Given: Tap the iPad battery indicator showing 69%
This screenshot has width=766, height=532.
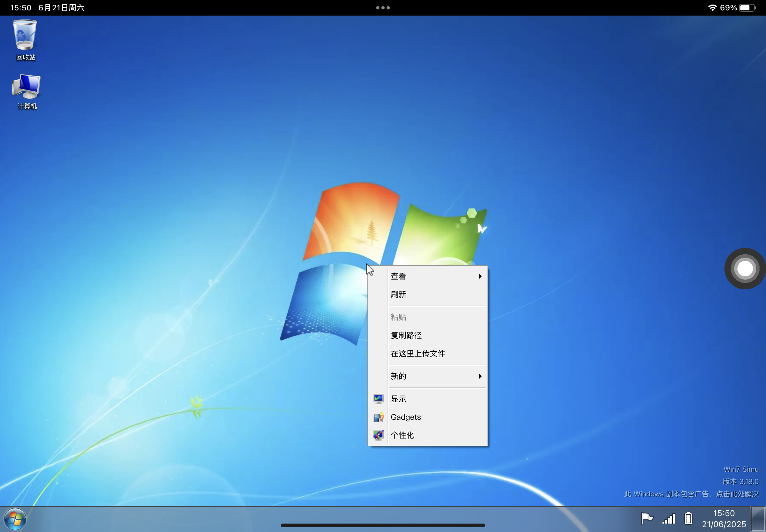Looking at the screenshot, I should click(x=738, y=8).
